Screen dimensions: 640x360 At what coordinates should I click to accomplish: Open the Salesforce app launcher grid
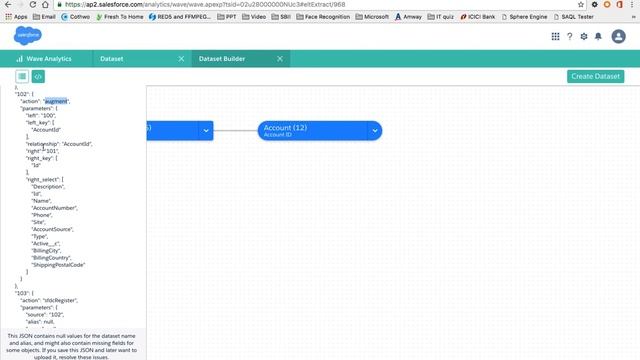[555, 36]
